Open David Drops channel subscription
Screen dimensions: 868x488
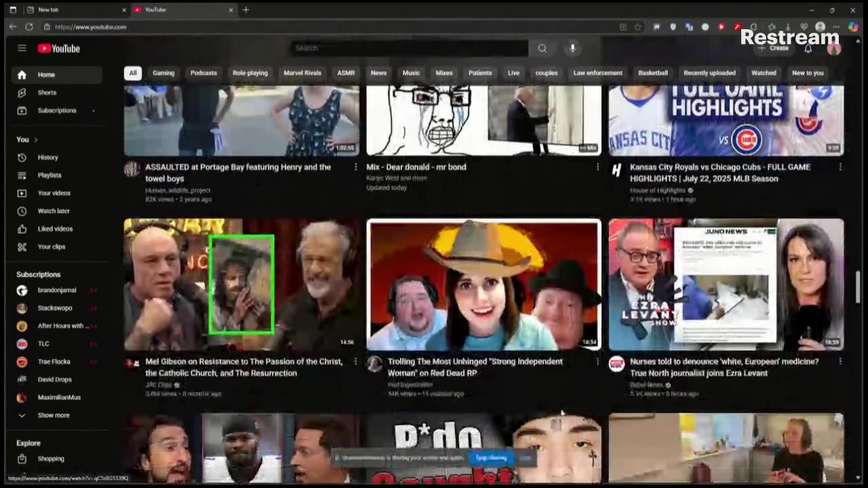click(x=57, y=380)
